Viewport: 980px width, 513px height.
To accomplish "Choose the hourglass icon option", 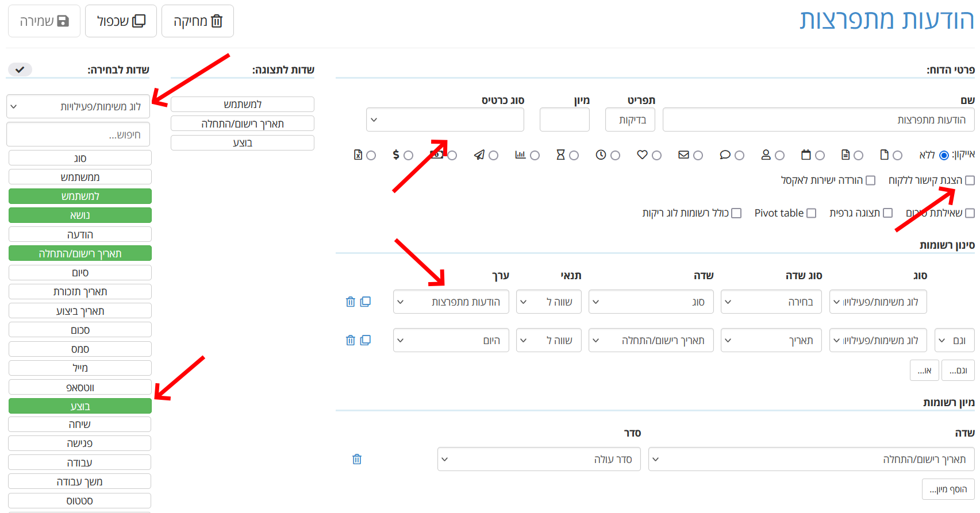I will point(574,156).
